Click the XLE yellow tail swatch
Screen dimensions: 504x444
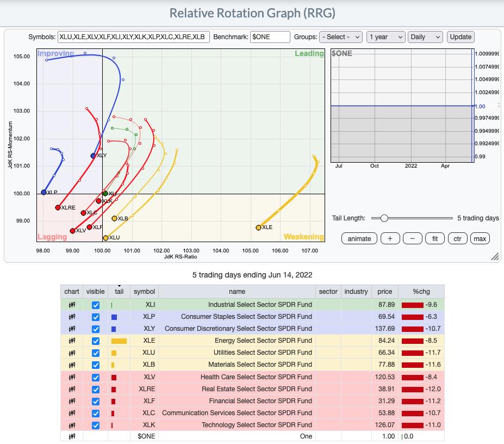(119, 341)
